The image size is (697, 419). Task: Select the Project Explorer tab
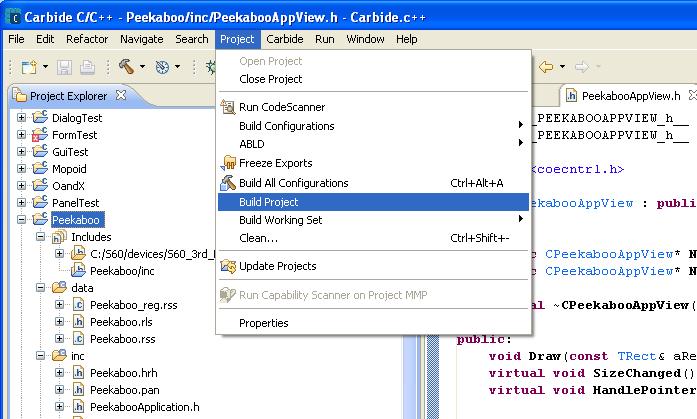68,96
